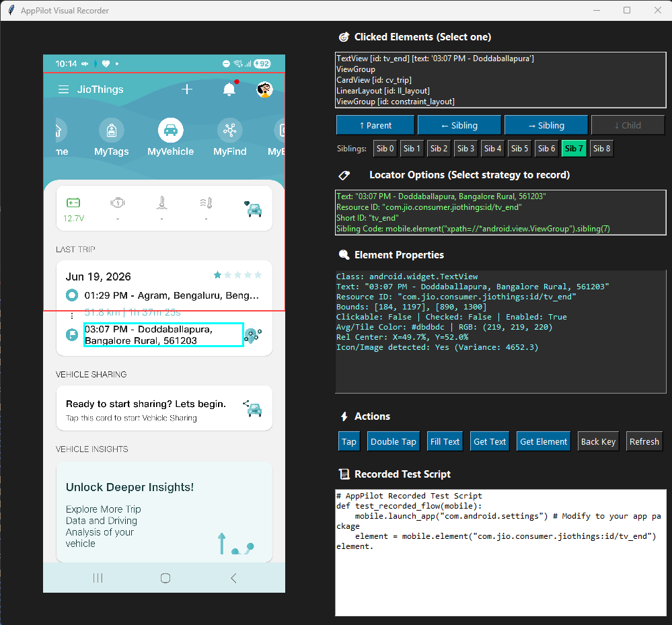Screen dimensions: 672x625
Task: Select the Sib 8 sibling button
Action: [x=601, y=149]
